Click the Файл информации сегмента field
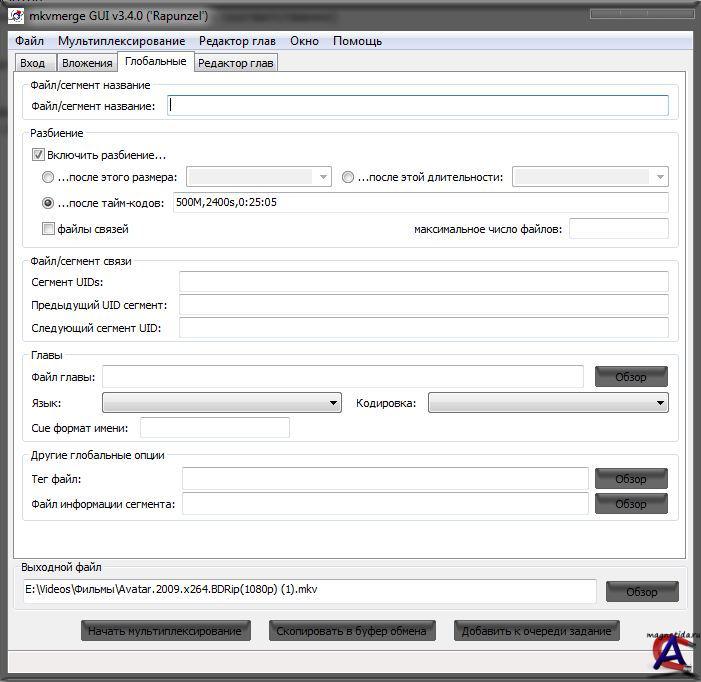 click(x=385, y=504)
